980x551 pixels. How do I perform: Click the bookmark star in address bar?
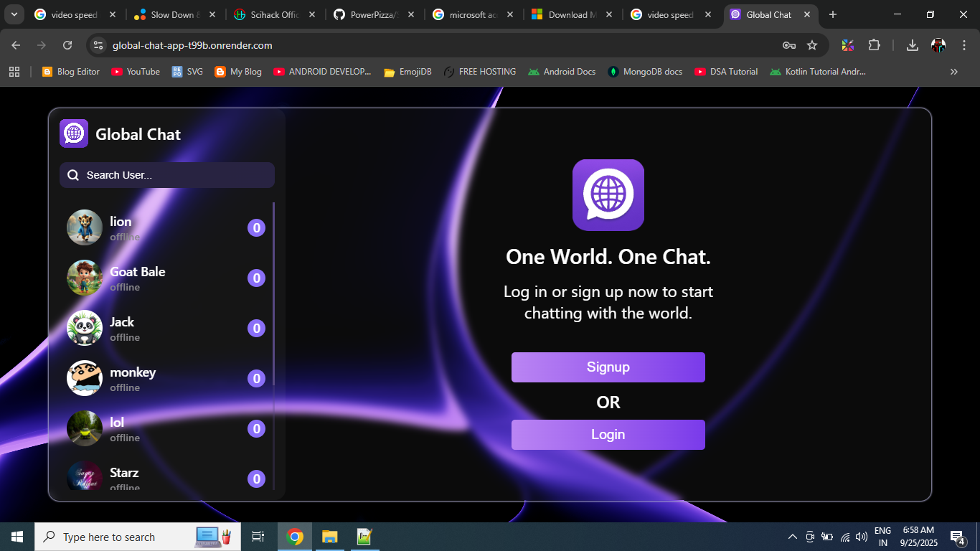813,44
